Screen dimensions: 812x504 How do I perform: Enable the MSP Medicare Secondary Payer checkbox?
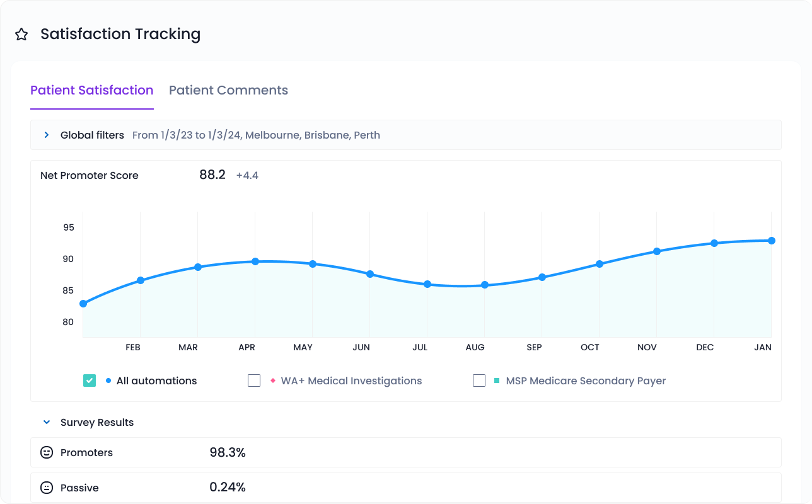coord(479,381)
